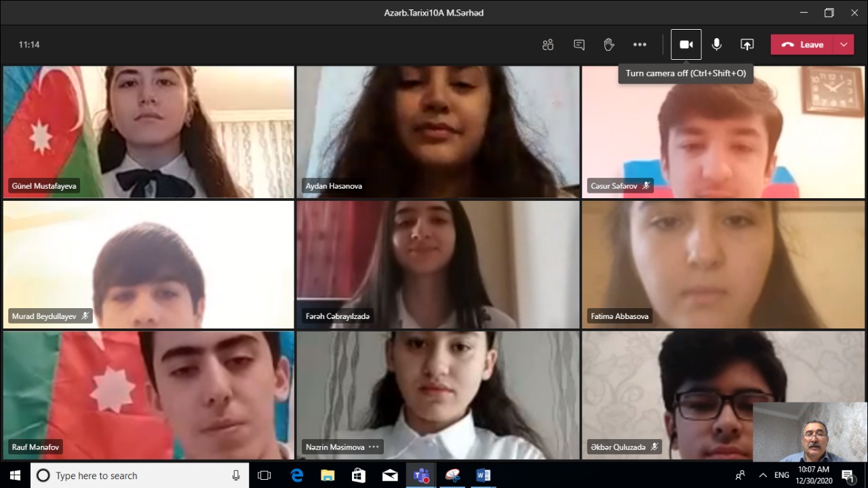Viewport: 868px width, 488px height.
Task: Click ENG language indicator
Action: 782,475
